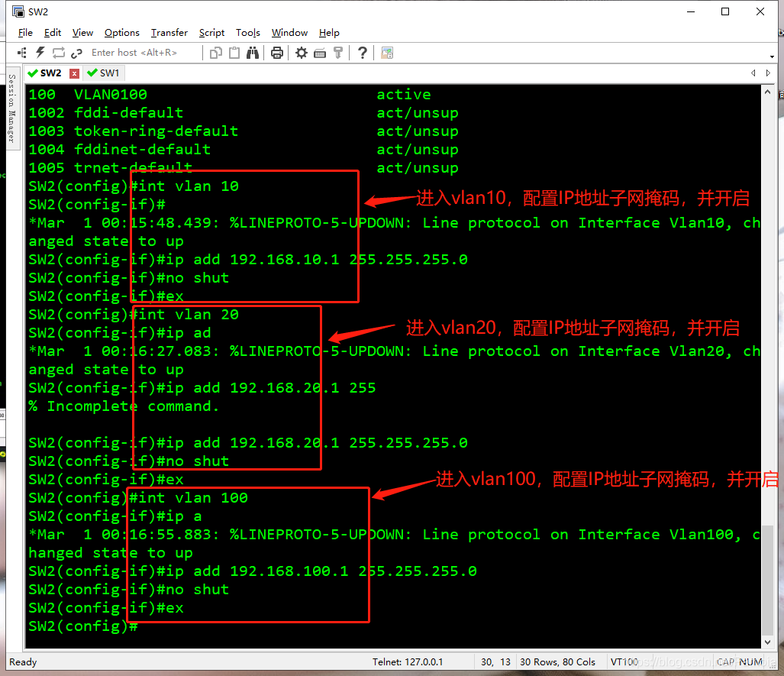This screenshot has width=784, height=676.
Task: Switch to the SW1 session tab
Action: [104, 73]
